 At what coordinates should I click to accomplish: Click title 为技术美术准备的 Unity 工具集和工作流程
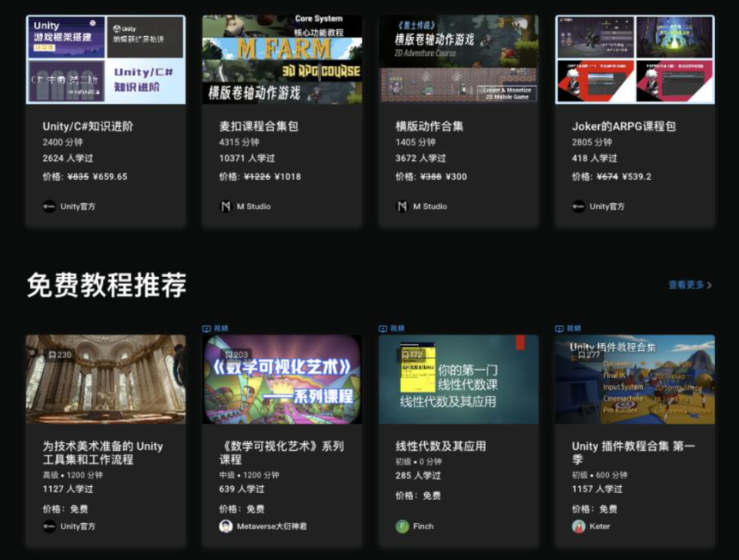(102, 452)
